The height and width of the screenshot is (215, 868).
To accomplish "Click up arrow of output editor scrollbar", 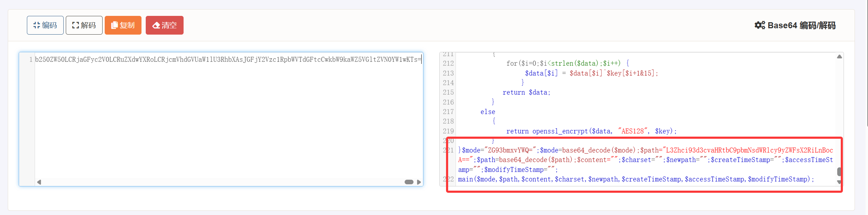I will coord(839,56).
